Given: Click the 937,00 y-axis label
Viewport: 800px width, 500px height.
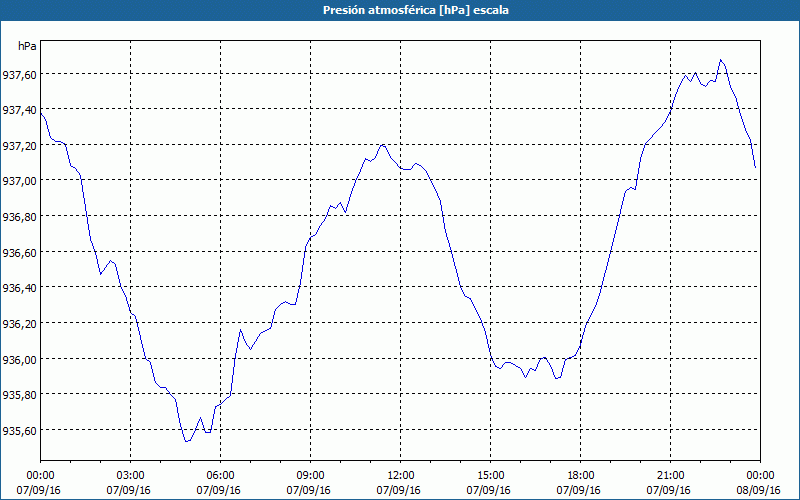Looking at the screenshot, I should pos(19,181).
